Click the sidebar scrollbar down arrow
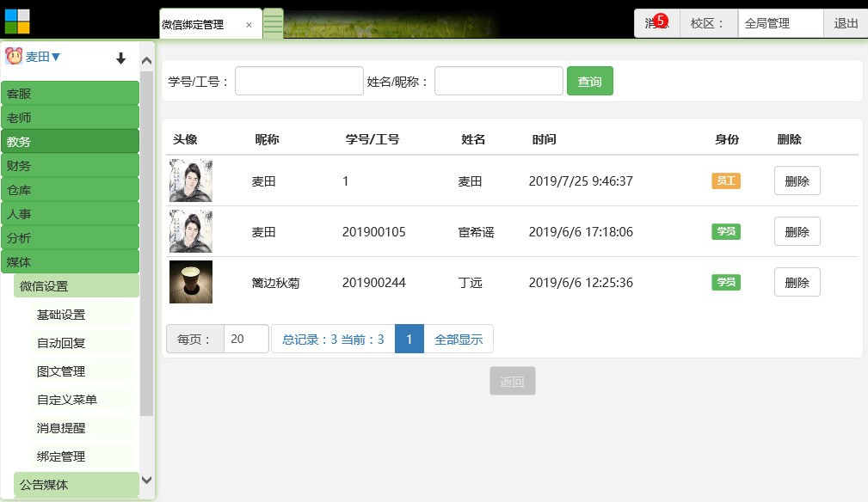This screenshot has width=868, height=502. (146, 480)
